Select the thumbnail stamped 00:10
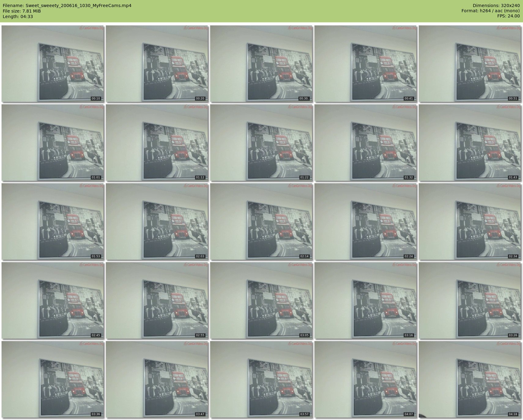 [x=53, y=64]
